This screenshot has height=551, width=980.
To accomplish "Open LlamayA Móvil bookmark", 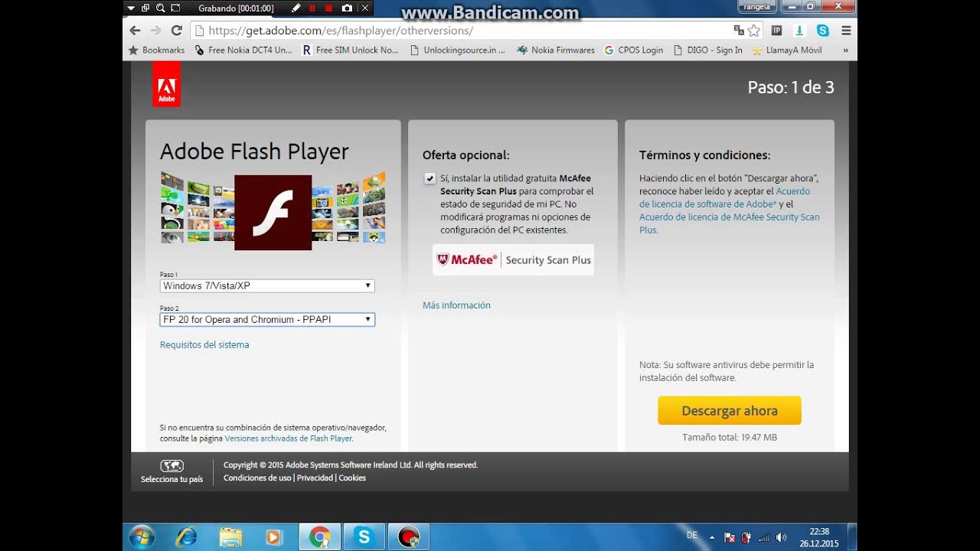I will pyautogui.click(x=787, y=50).
